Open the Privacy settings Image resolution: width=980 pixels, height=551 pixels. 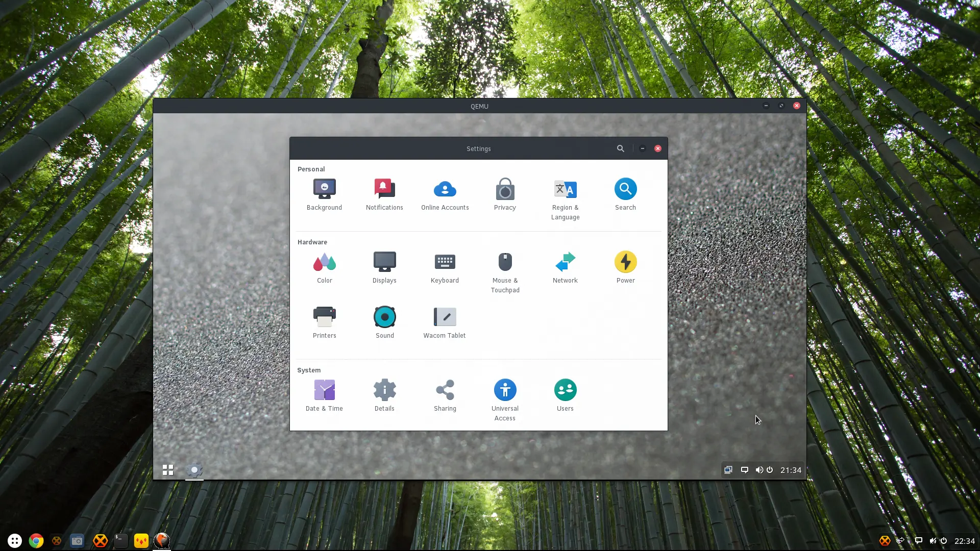pyautogui.click(x=505, y=195)
